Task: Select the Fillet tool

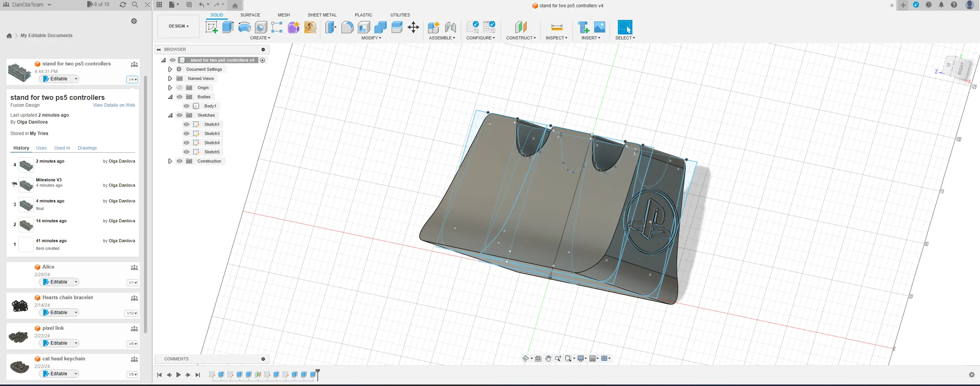Action: [x=347, y=27]
